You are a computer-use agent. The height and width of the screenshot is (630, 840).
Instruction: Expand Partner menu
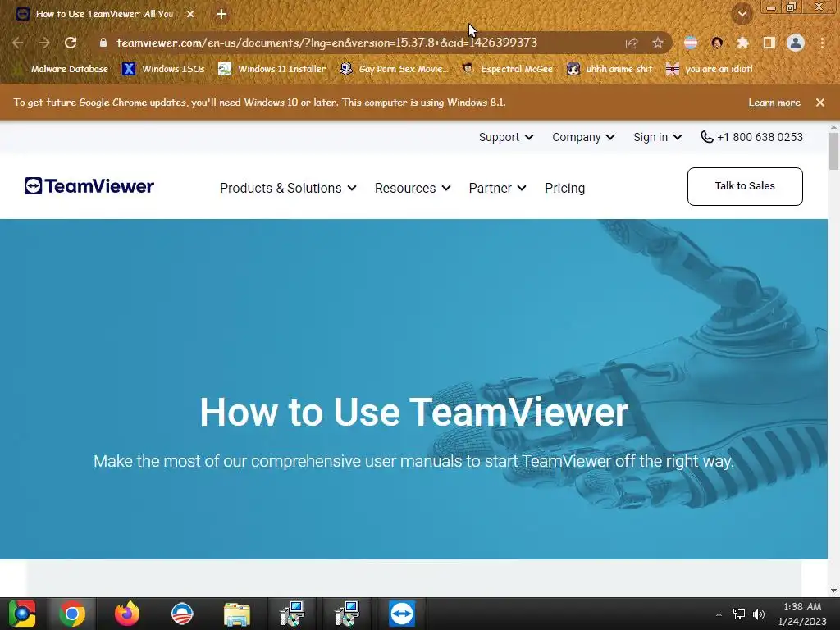point(497,188)
